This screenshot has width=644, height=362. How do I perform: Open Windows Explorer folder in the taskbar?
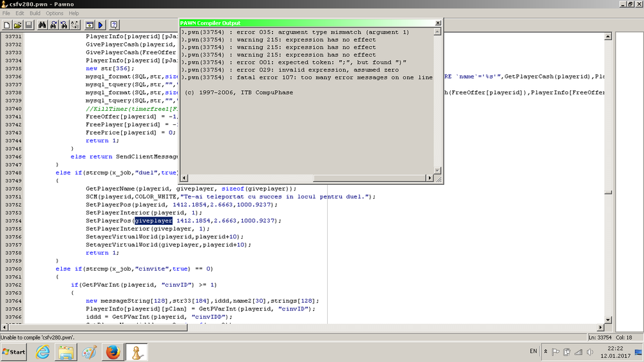pos(66,352)
